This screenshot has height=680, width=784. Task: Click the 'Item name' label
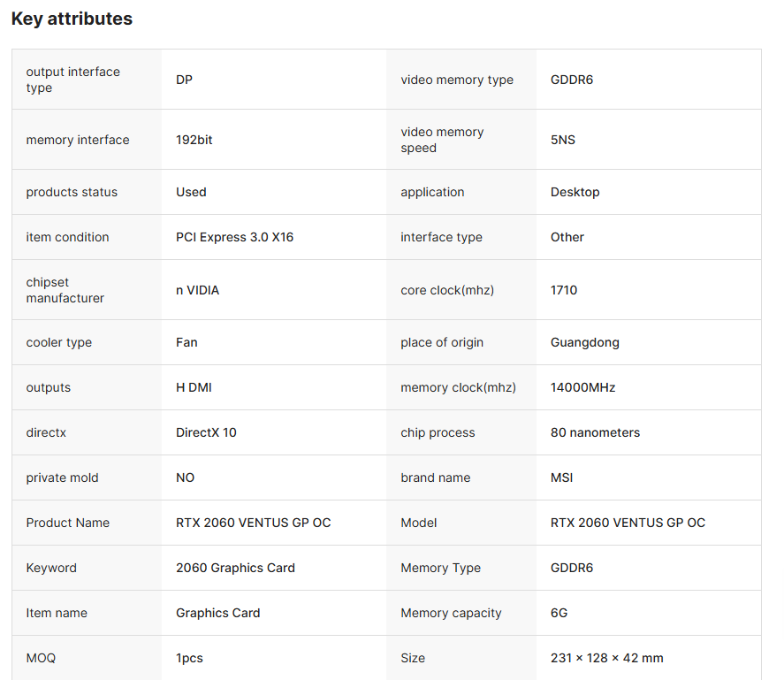click(x=57, y=613)
